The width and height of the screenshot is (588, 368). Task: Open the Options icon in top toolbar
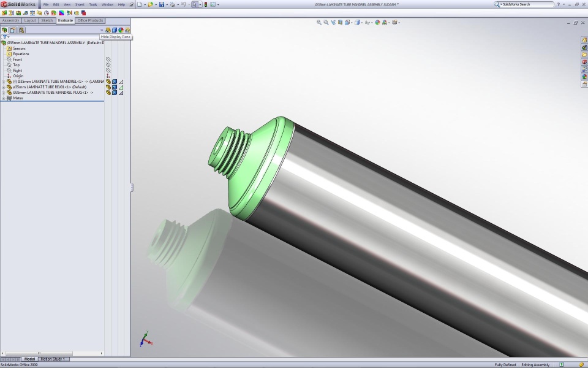pyautogui.click(x=213, y=4)
